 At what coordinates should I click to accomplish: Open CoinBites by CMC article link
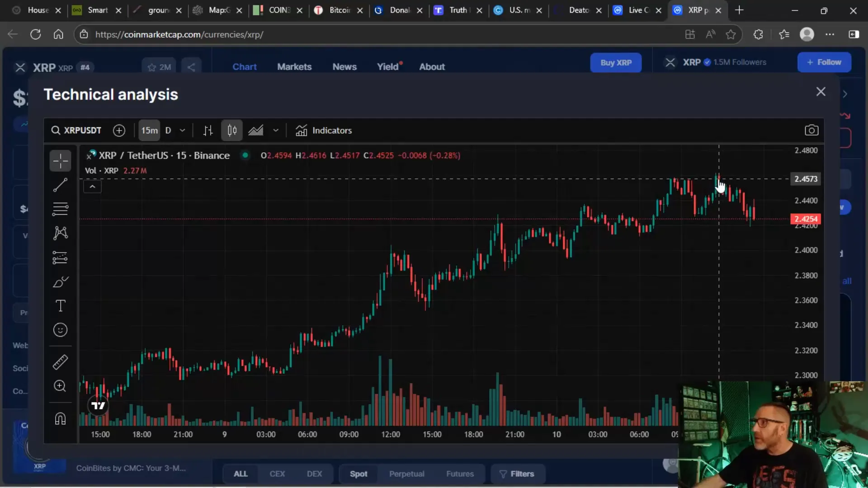131,468
